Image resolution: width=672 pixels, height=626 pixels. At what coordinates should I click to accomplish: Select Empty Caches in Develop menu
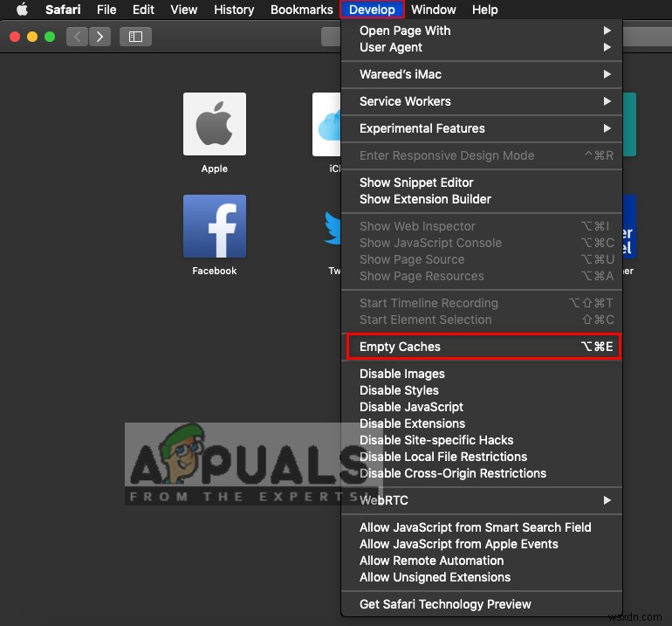coord(482,347)
